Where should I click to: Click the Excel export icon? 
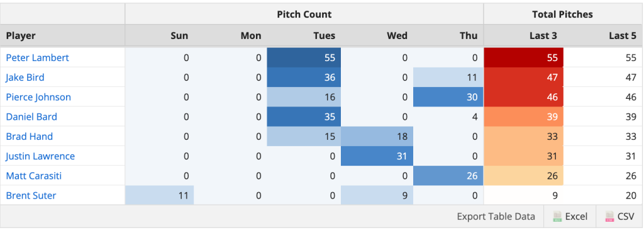(557, 216)
